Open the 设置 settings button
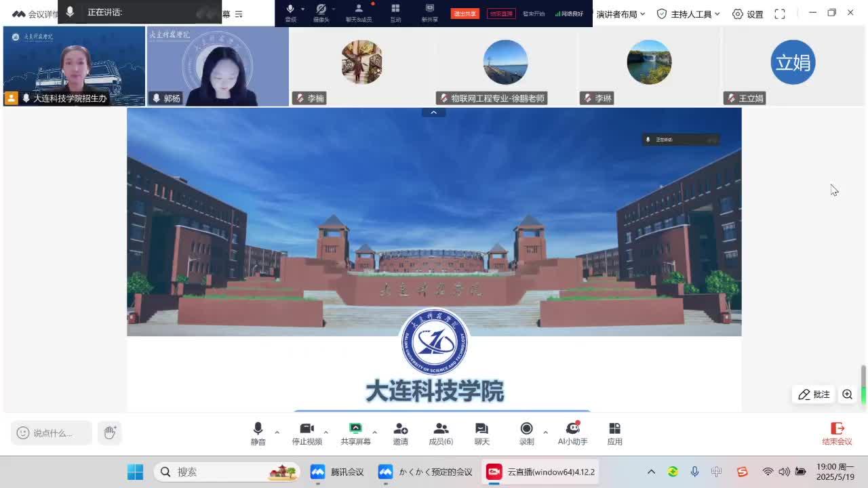 [747, 14]
